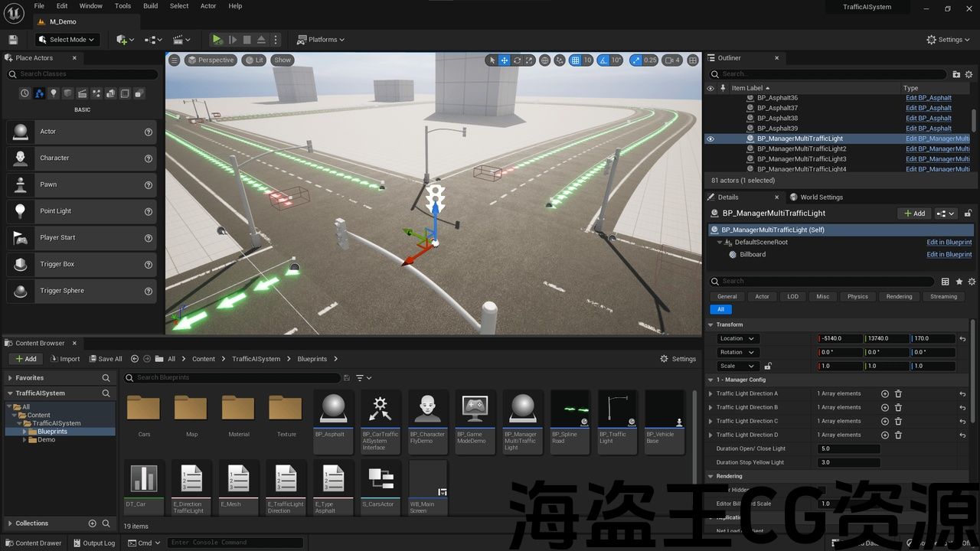Empty the Traffic Light Direction B array
Viewport: 980px width, 551px height.
(x=898, y=407)
